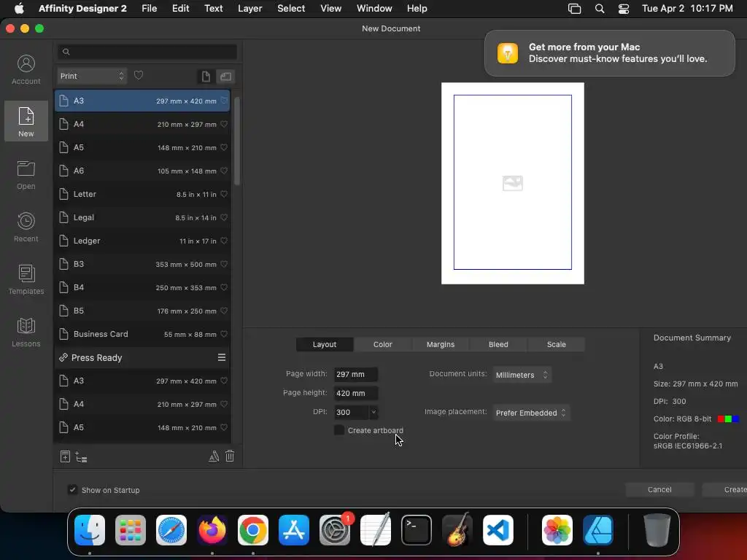This screenshot has width=747, height=560.
Task: Favorite the B3 preset heart
Action: (x=224, y=264)
